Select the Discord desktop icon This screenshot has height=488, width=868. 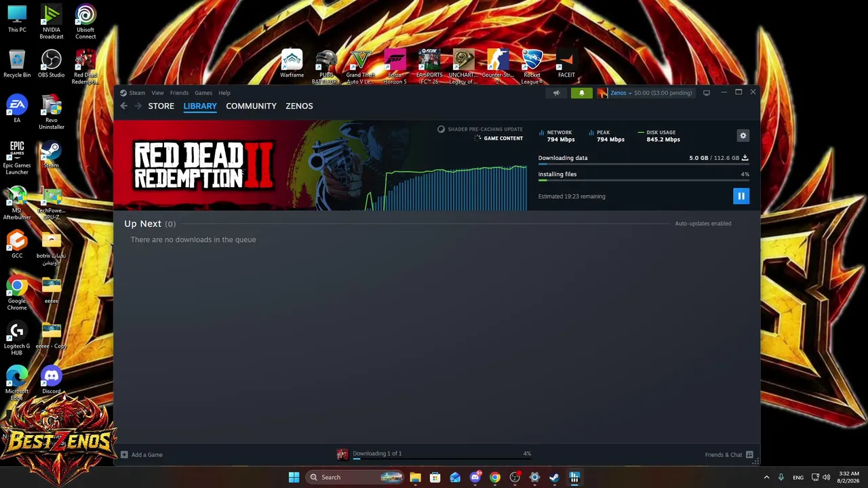[x=51, y=380]
